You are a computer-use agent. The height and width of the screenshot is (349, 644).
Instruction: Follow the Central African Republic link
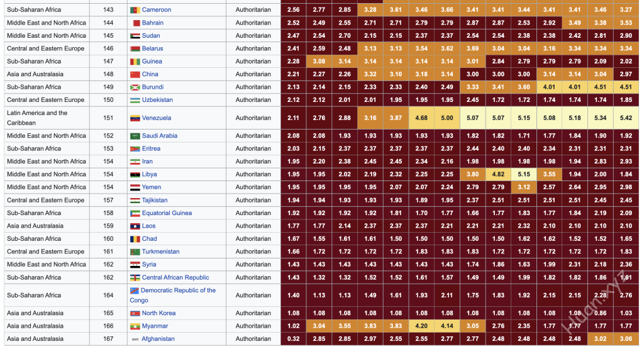click(x=175, y=277)
